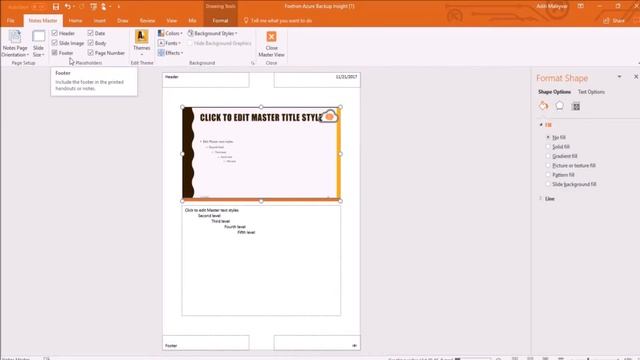Select the Gradient fill radio option
Viewport: 640px width, 360px height.
[x=548, y=156]
